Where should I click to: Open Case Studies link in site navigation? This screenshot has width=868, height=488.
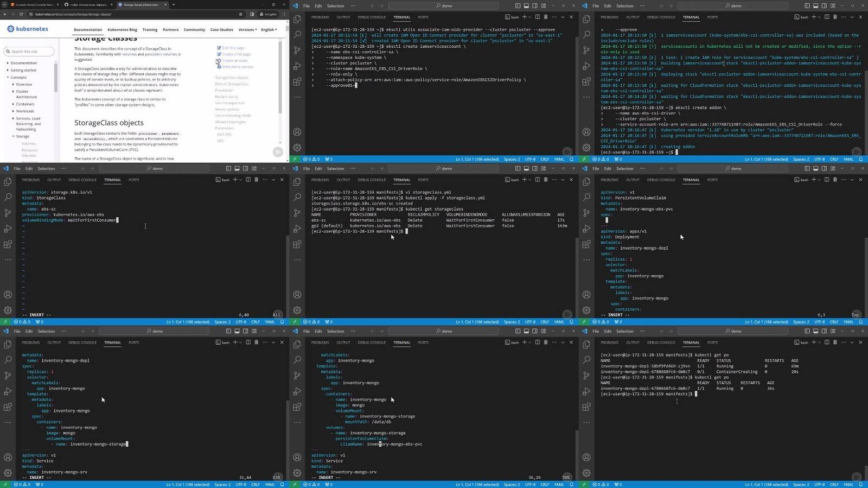pos(221,30)
